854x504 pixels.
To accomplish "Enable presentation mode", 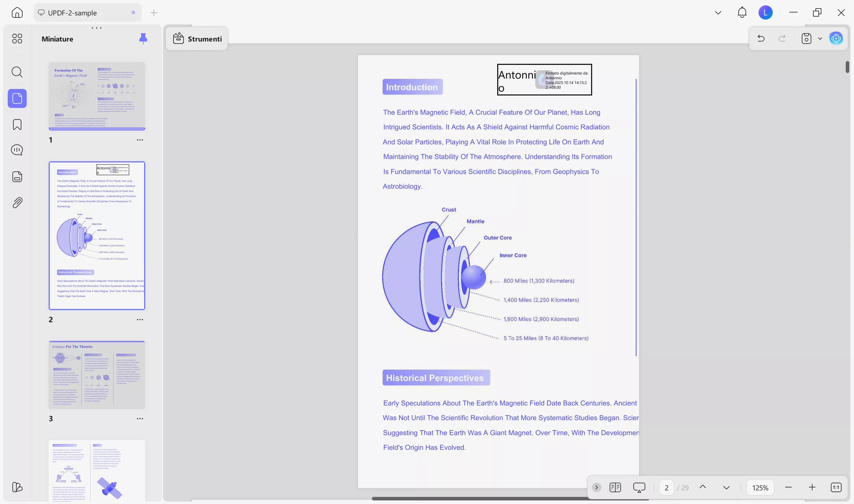I will pos(639,487).
